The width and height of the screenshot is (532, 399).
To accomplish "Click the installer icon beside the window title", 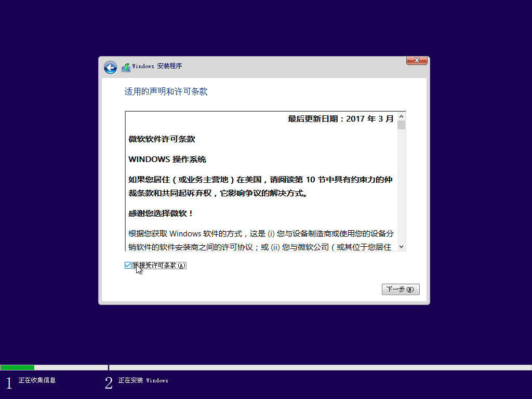I will 125,67.
